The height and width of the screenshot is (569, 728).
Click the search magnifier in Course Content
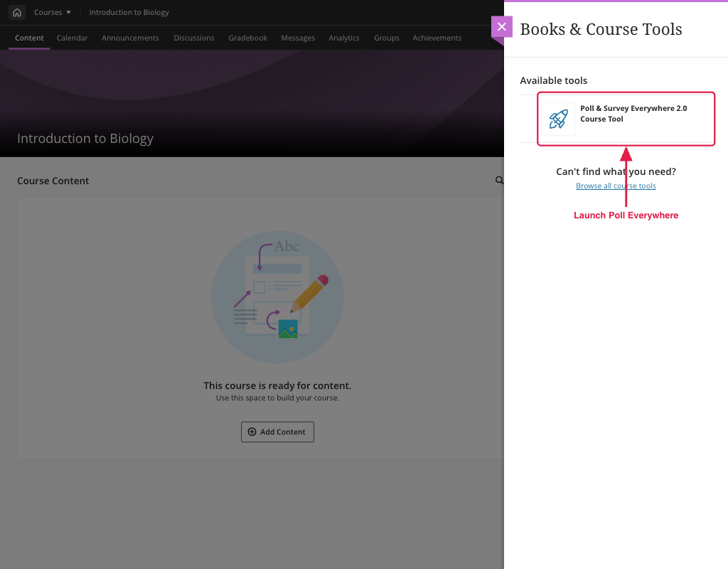499,180
